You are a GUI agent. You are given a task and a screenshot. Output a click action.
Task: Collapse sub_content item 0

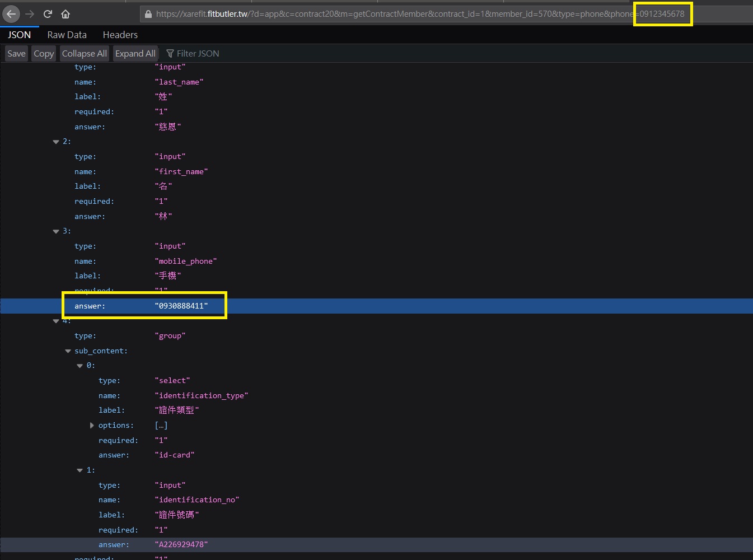click(x=79, y=366)
